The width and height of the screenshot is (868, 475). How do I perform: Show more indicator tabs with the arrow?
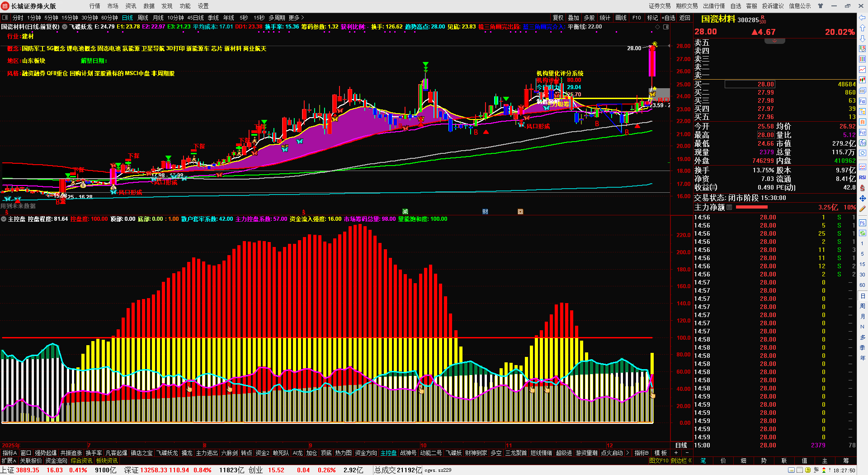tap(627, 453)
